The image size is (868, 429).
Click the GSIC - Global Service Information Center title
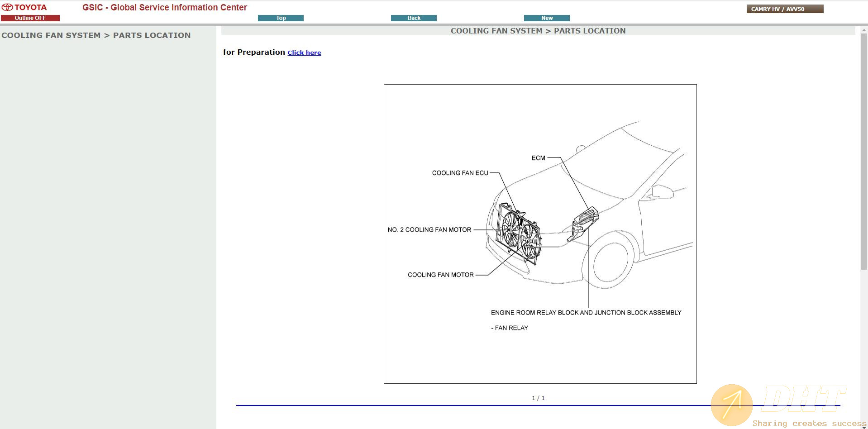[165, 7]
